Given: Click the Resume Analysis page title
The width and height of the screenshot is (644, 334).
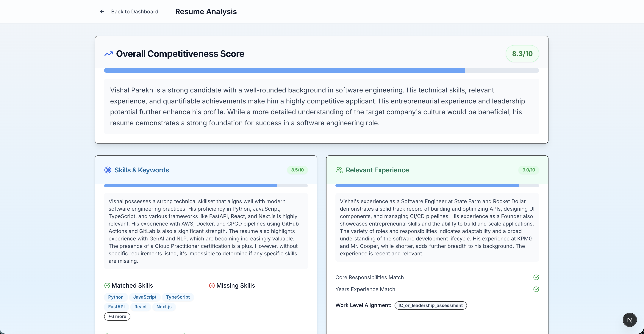Looking at the screenshot, I should point(206,12).
